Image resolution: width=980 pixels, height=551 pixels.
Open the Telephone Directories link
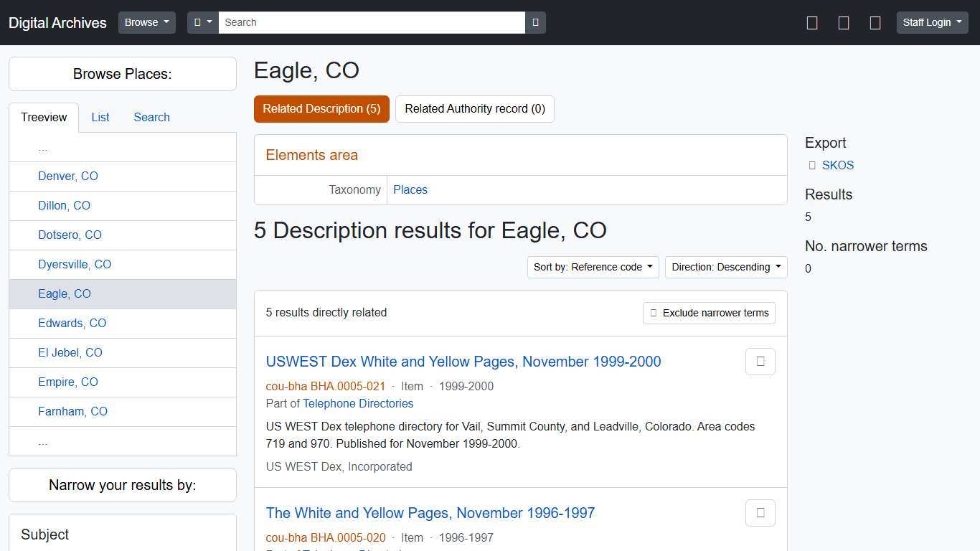tap(358, 403)
